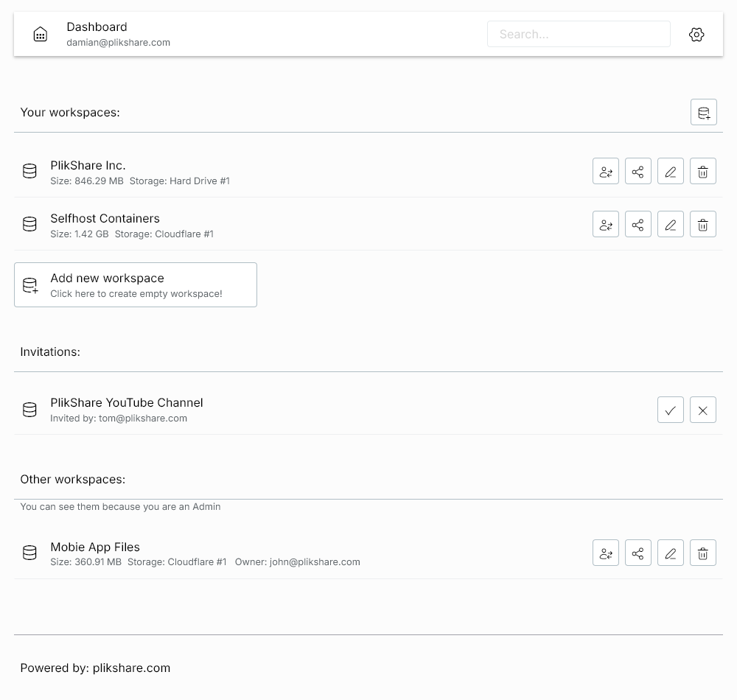
Task: Click database icon next to PlikShare YouTube Channel
Action: pos(29,410)
